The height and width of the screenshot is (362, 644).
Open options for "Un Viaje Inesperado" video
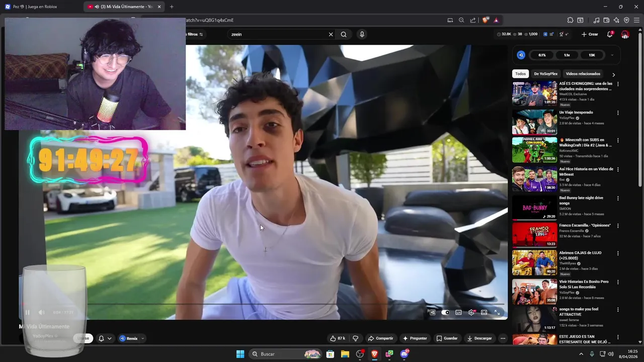[618, 113]
